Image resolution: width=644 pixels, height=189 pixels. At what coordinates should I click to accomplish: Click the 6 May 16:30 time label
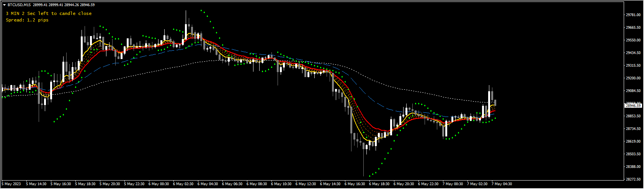(x=355, y=184)
